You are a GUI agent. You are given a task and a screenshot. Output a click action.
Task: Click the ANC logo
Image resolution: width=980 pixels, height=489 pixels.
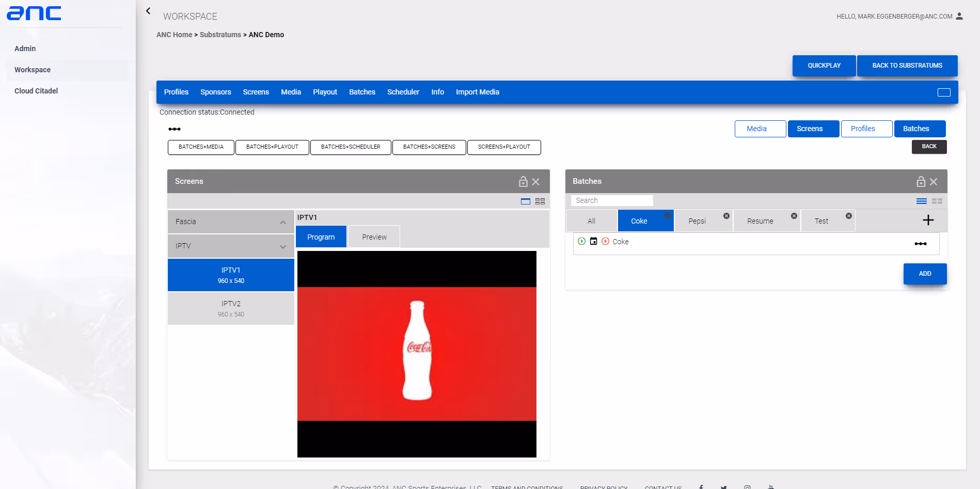(x=34, y=13)
